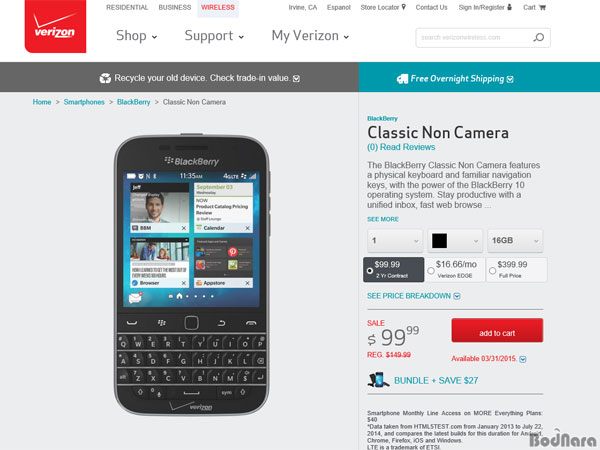This screenshot has width=600, height=450.
Task: Click the Store Locator pin icon
Action: 404,7
